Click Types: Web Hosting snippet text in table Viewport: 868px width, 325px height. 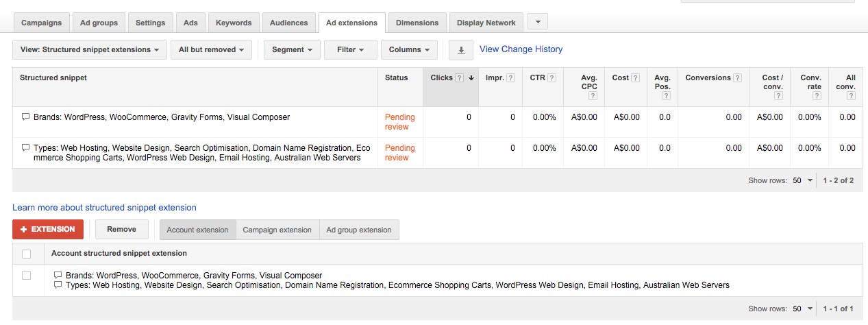coord(202,153)
